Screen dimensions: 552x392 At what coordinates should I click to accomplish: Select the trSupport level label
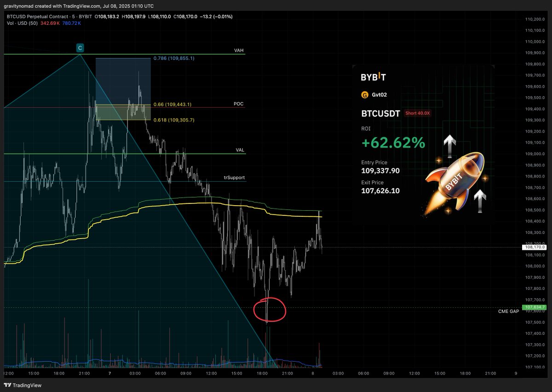(x=234, y=178)
